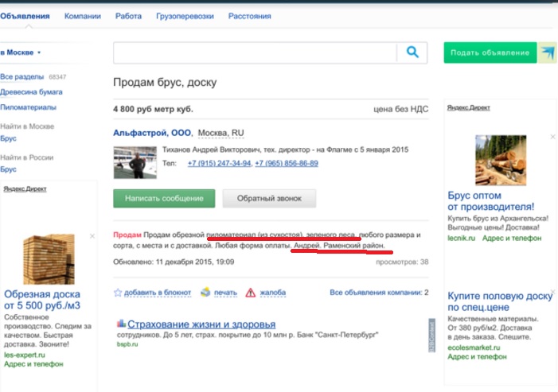
Task: Close the Купите половую доску ad
Action: point(552,291)
